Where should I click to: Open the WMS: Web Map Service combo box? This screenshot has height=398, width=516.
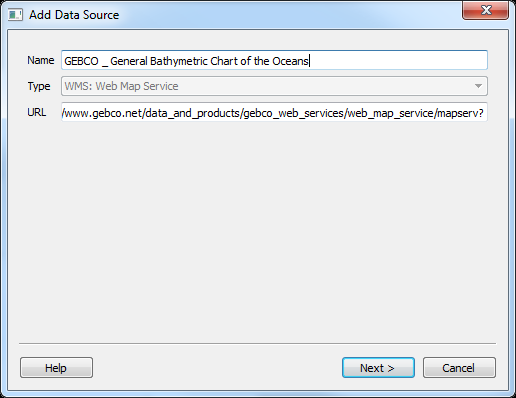point(274,86)
